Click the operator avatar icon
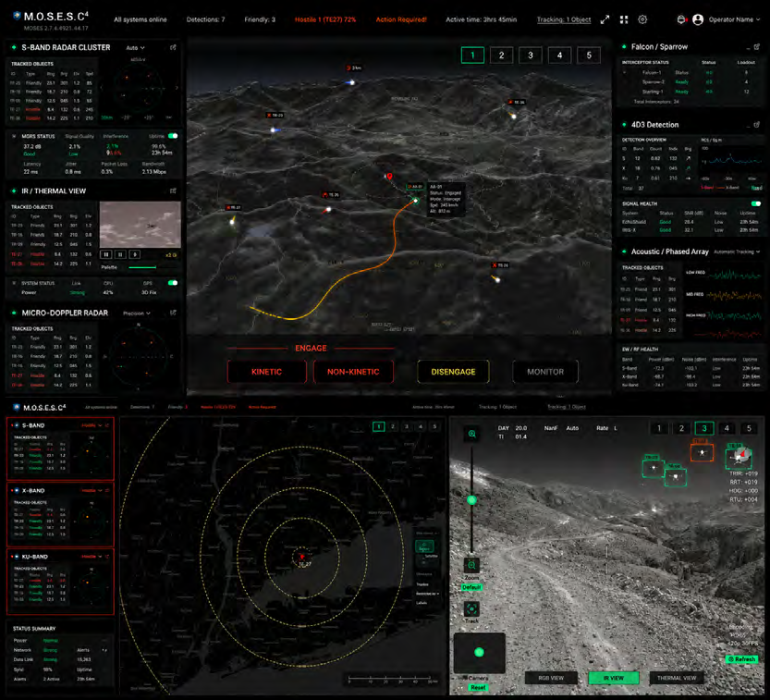Image resolution: width=770 pixels, height=700 pixels. pyautogui.click(x=698, y=19)
